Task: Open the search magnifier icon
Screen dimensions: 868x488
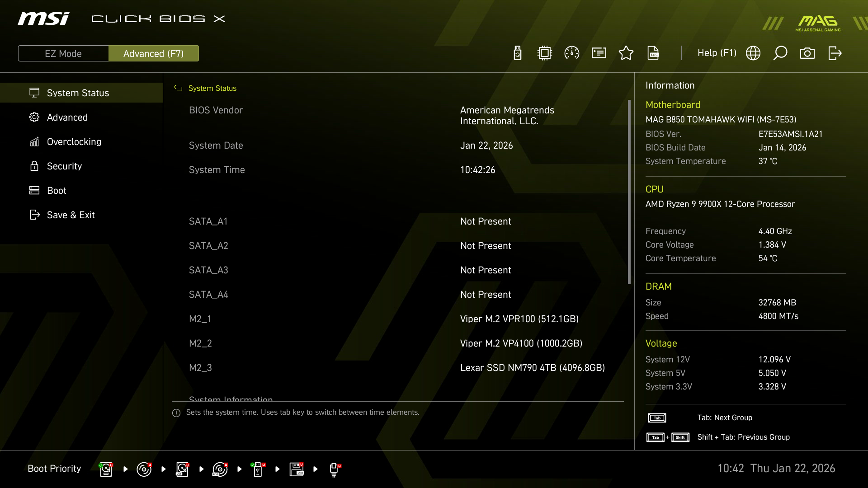Action: pyautogui.click(x=780, y=53)
